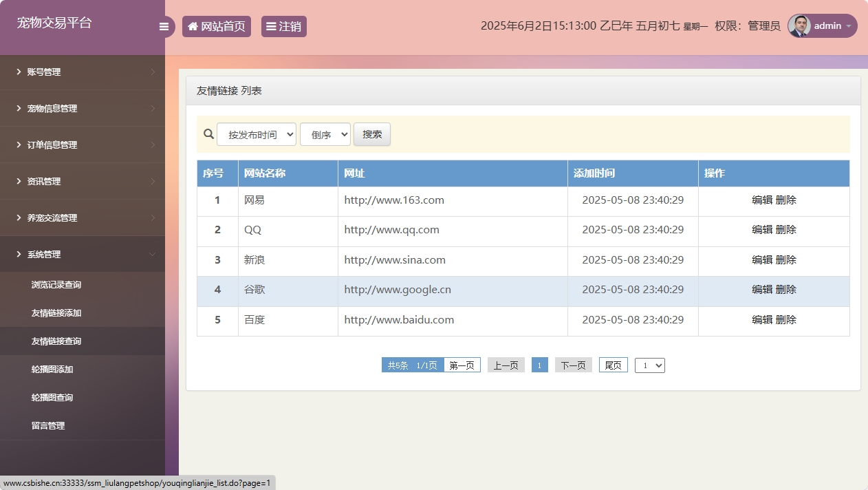Expand the 账号管理 sidebar menu
This screenshot has width=868, height=490.
point(83,72)
